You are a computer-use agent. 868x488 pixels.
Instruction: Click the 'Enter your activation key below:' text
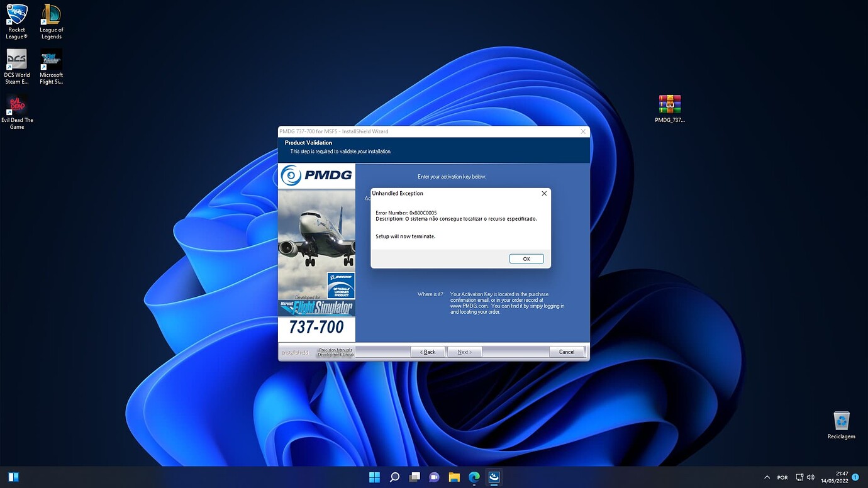pyautogui.click(x=452, y=177)
